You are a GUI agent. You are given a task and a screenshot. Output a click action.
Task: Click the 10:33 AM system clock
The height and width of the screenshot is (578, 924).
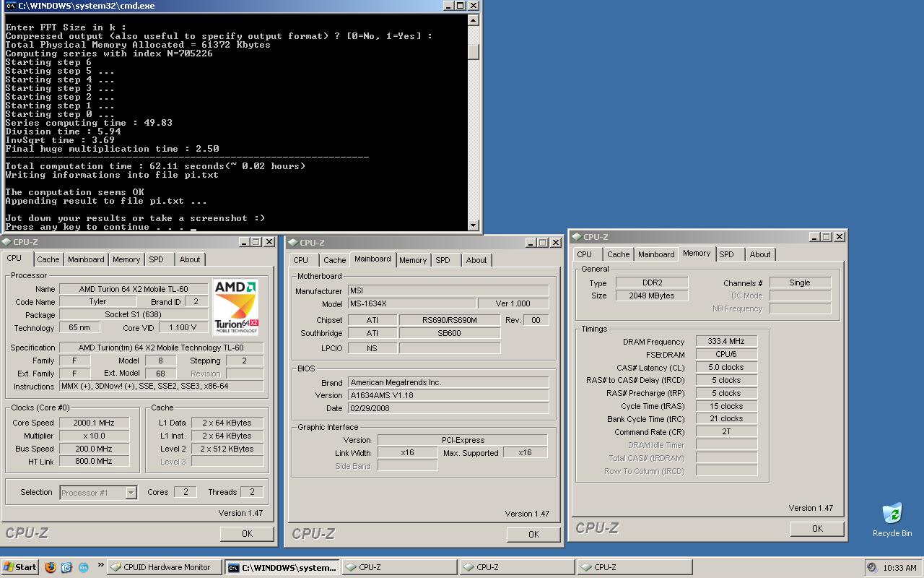(900, 568)
